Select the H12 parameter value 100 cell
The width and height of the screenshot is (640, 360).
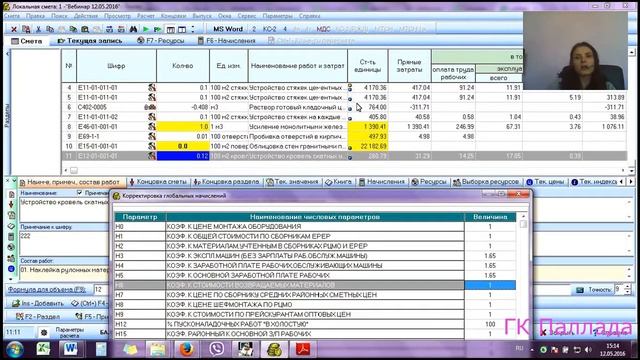[490, 324]
